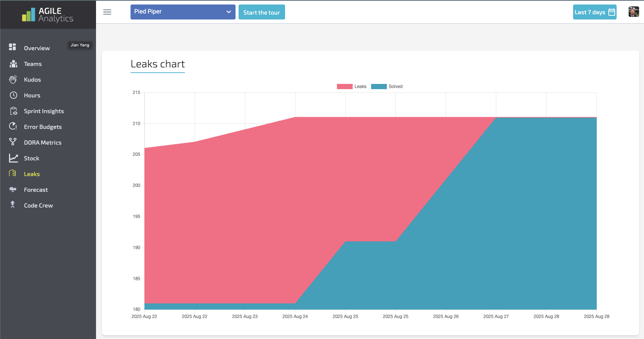Click the Agile Analytics logo
Image resolution: width=644 pixels, height=339 pixels.
(48, 15)
